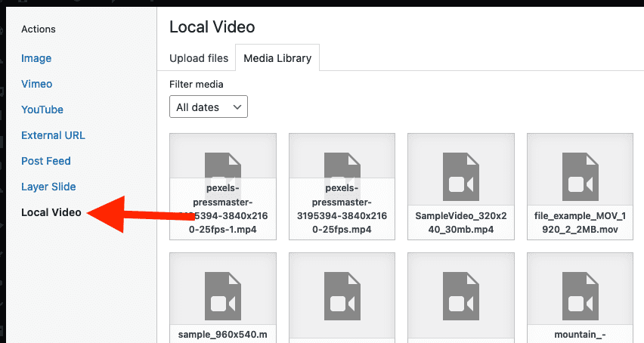644x343 pixels.
Task: Go to Post Feed action
Action: pyautogui.click(x=46, y=161)
